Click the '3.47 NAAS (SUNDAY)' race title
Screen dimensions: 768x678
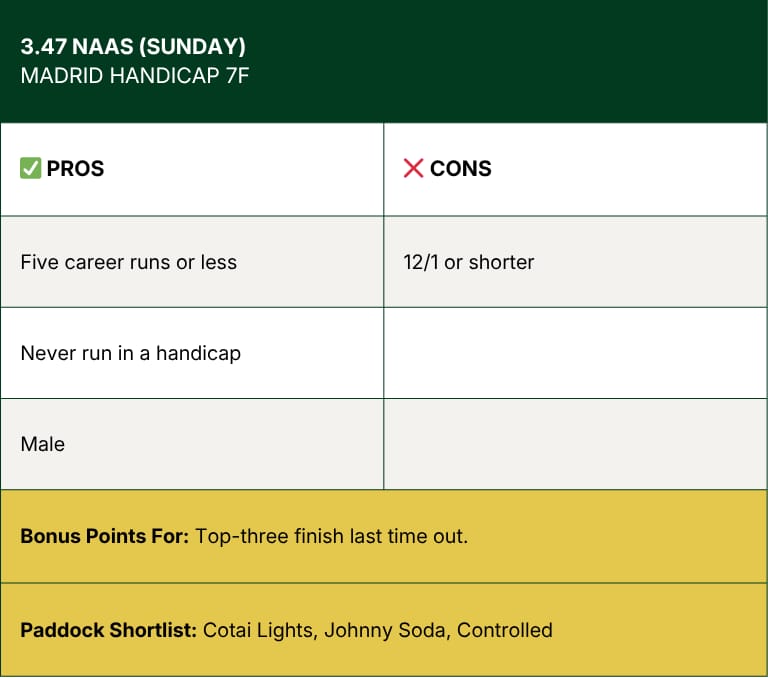133,47
